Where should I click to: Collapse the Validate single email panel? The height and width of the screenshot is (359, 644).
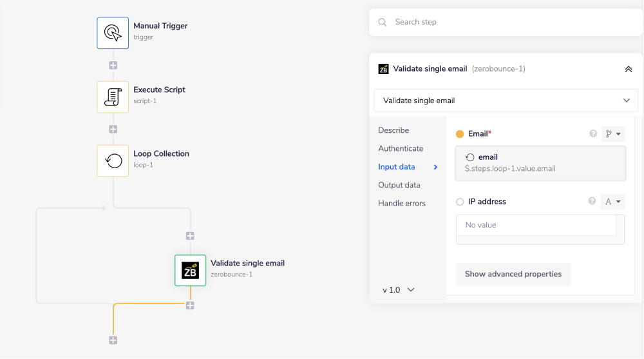628,69
